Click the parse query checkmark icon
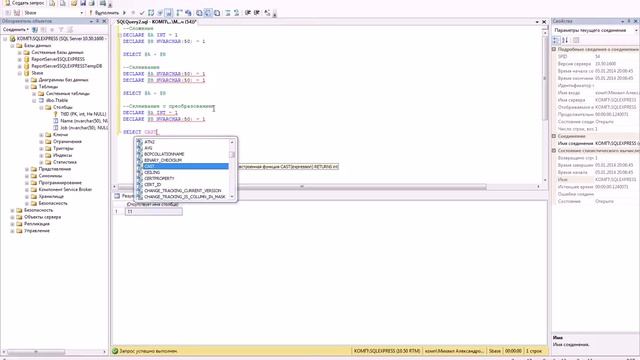This screenshot has width=640, height=360. click(142, 13)
